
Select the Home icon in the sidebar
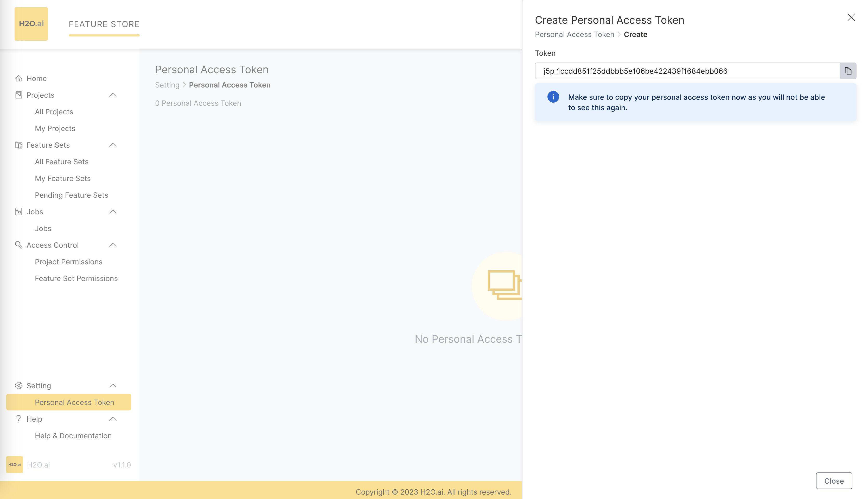(x=19, y=78)
